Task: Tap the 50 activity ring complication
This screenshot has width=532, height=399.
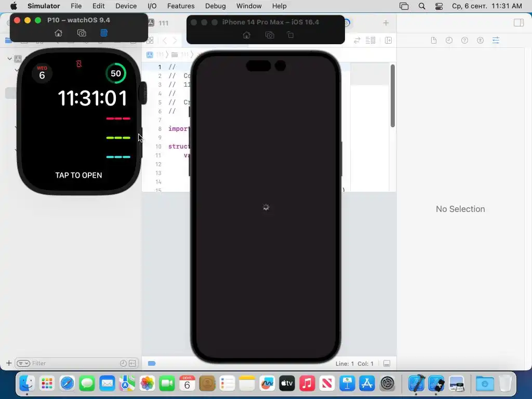Action: point(116,73)
